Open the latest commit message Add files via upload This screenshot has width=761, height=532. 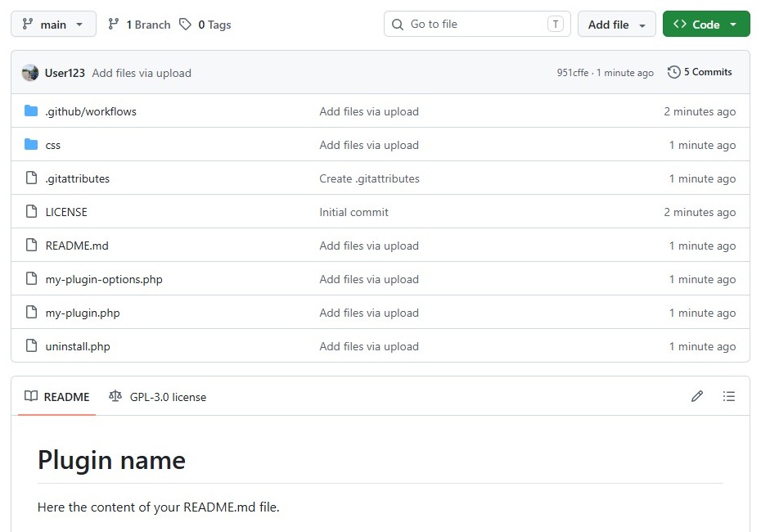[x=142, y=73]
